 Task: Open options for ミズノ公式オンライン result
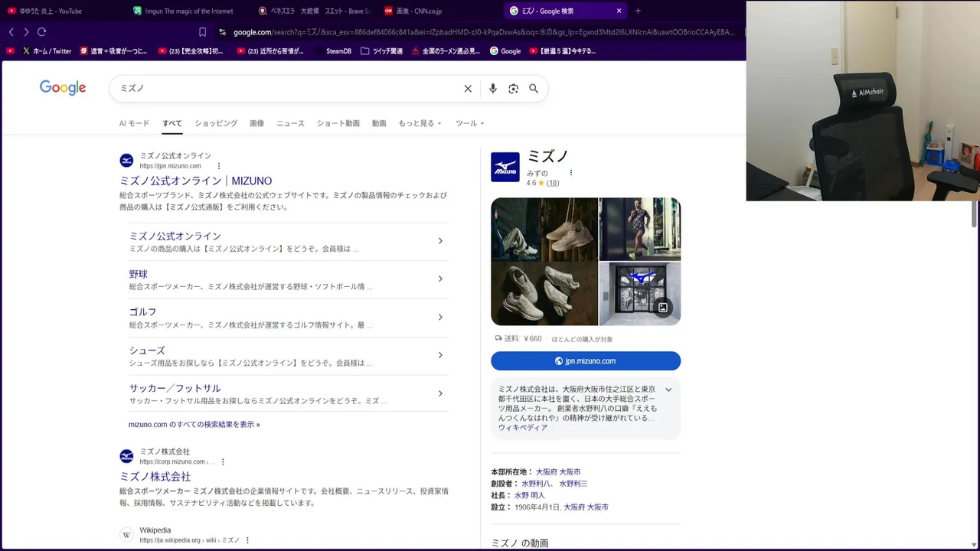[219, 166]
